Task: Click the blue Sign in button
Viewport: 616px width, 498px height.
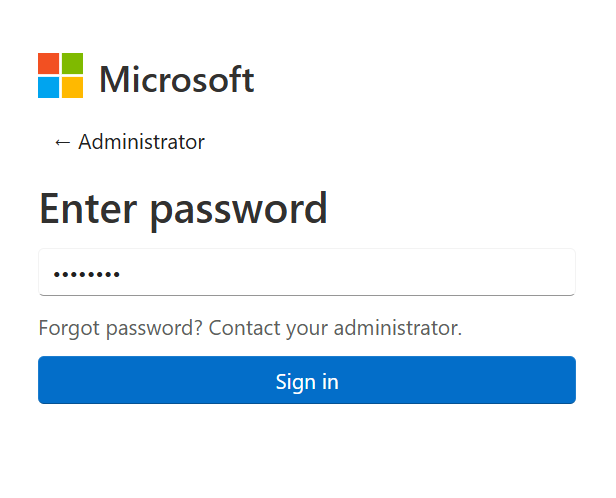Action: 307,380
